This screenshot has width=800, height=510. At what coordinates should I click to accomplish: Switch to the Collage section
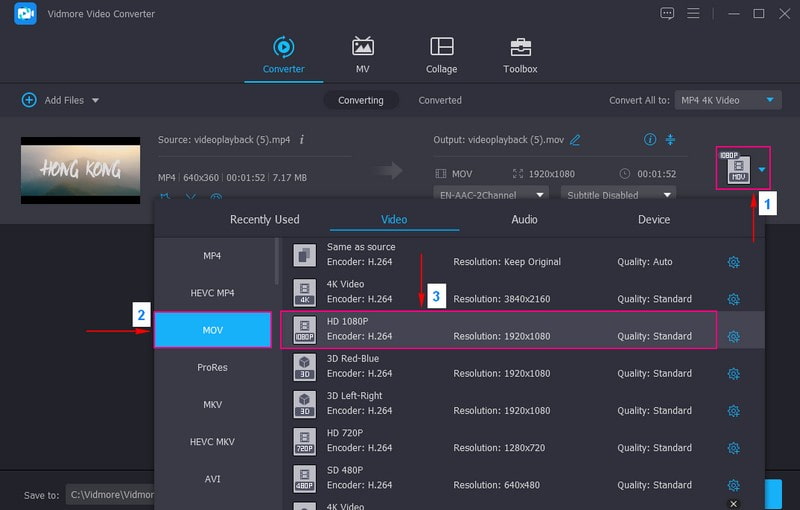pyautogui.click(x=441, y=47)
